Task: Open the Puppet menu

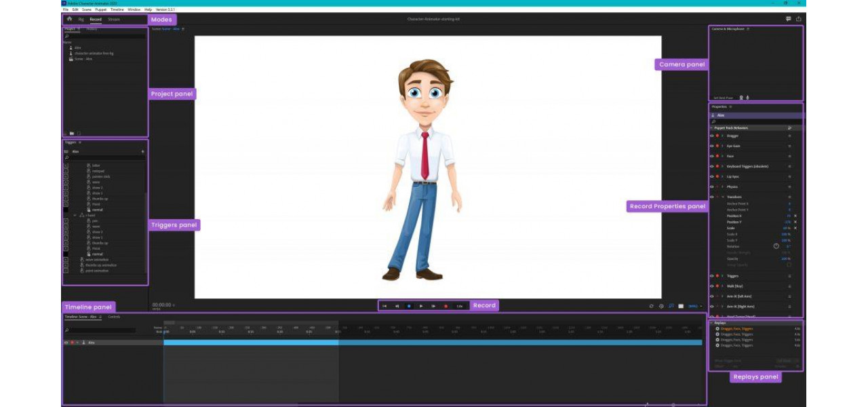Action: [x=100, y=9]
